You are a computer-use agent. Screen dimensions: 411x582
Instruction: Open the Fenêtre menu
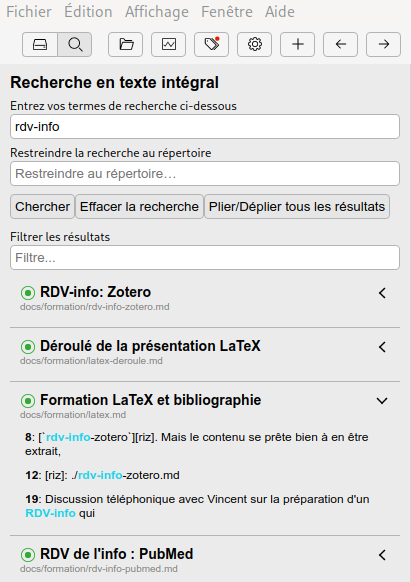click(227, 12)
